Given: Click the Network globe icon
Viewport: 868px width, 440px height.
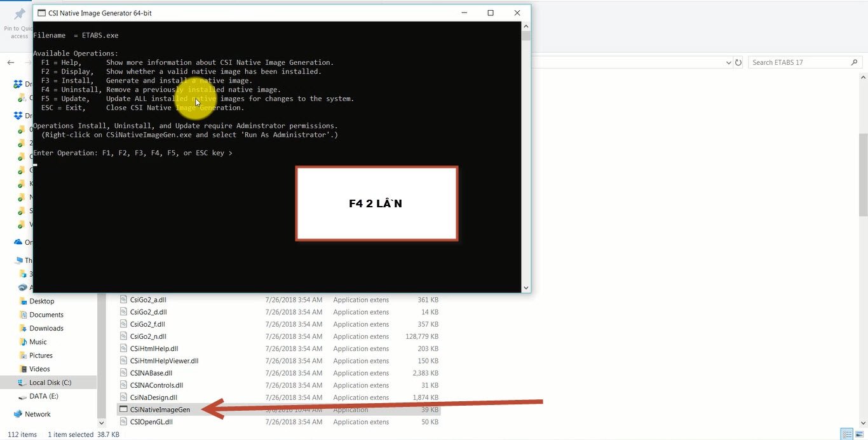Looking at the screenshot, I should click(18, 414).
